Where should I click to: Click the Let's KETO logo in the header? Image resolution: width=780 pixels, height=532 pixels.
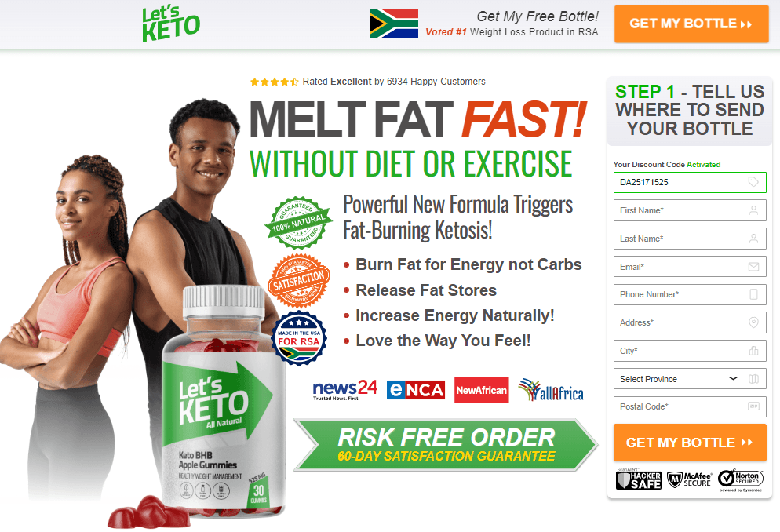170,24
